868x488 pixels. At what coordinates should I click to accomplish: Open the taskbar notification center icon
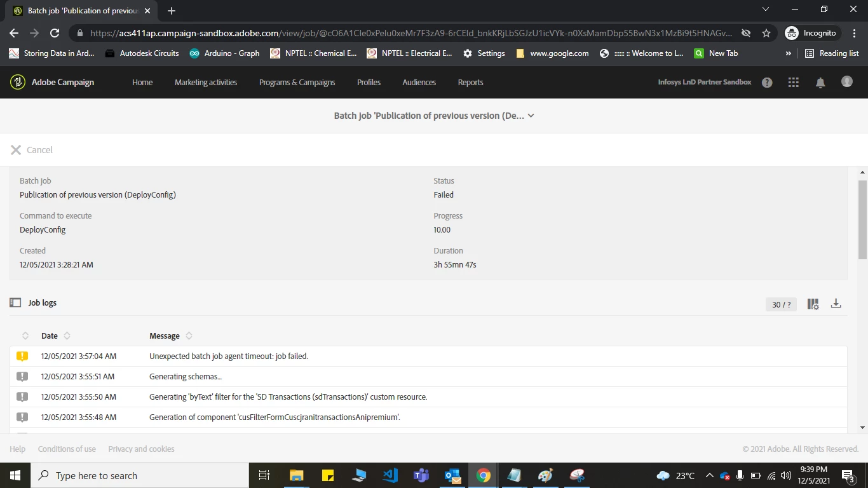848,475
